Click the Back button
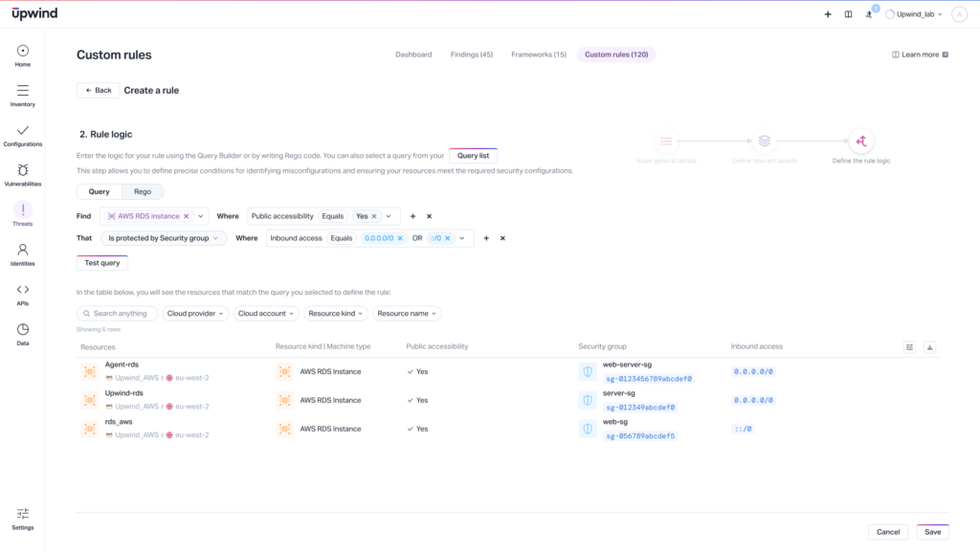This screenshot has width=980, height=552. click(99, 91)
